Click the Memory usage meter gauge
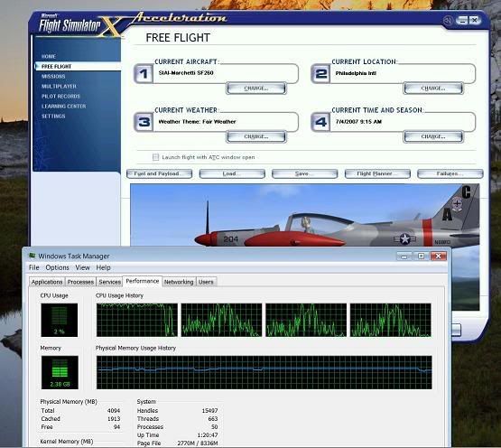This screenshot has height=448, width=501. [60, 372]
